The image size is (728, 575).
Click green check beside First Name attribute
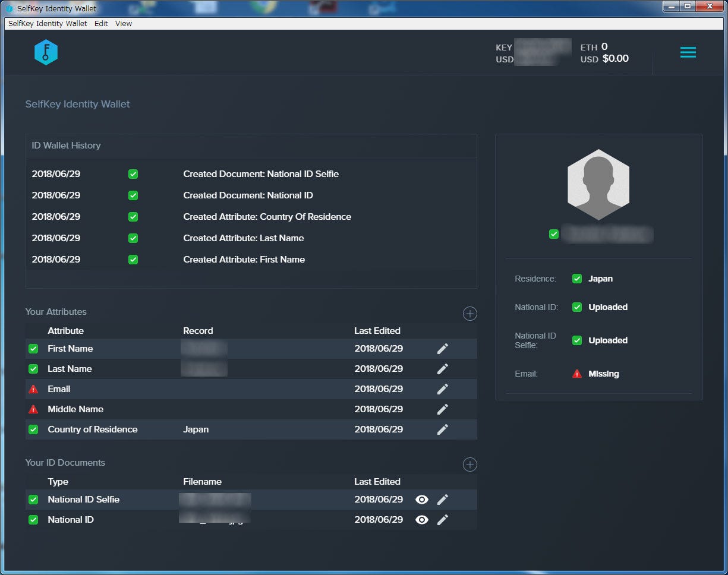coord(33,349)
